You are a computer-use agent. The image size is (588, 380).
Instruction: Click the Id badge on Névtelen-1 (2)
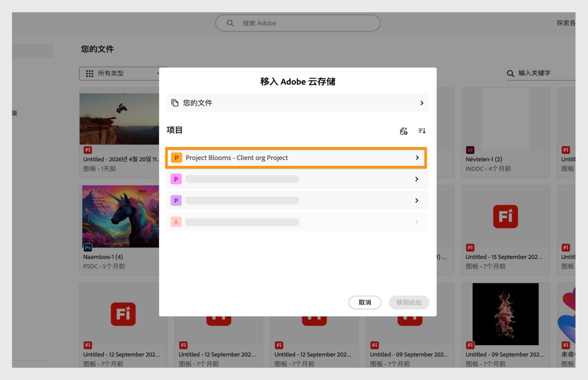[470, 150]
